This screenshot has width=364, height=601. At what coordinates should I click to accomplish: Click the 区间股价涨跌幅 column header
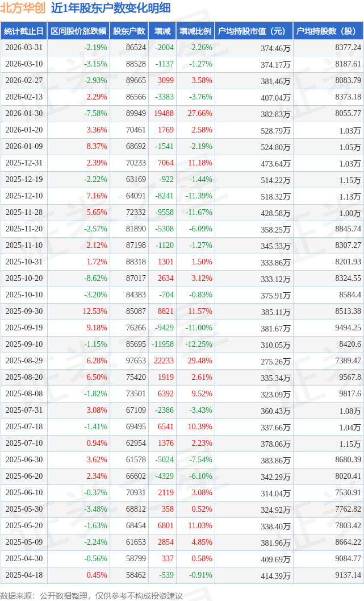point(78,31)
